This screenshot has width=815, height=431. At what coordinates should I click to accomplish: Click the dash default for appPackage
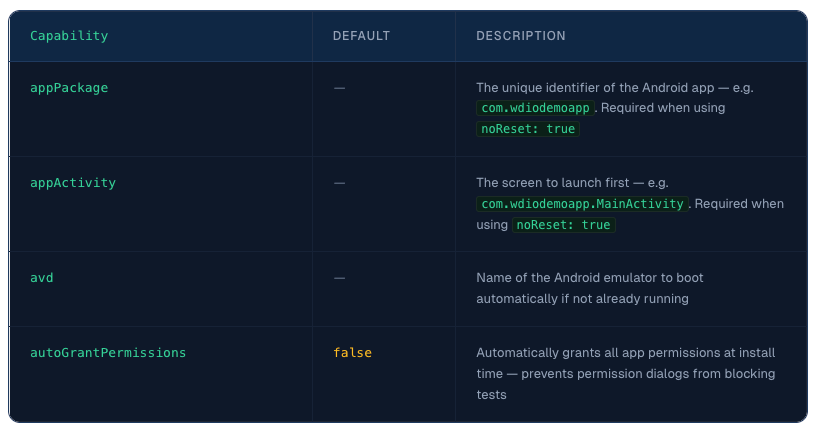click(339, 88)
